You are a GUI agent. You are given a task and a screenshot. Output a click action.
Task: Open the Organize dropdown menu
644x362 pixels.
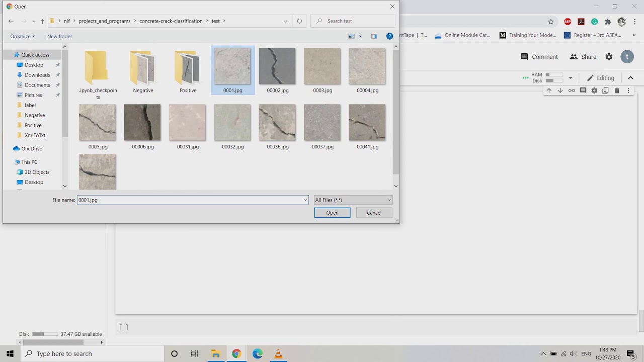tap(23, 36)
